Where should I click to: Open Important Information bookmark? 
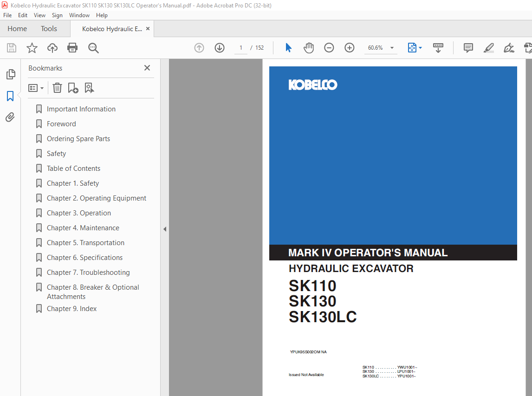[x=81, y=109]
